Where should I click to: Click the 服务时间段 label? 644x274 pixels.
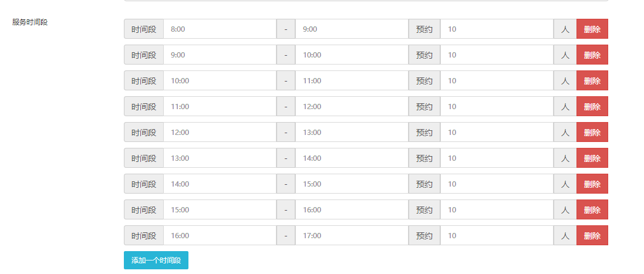pyautogui.click(x=30, y=22)
